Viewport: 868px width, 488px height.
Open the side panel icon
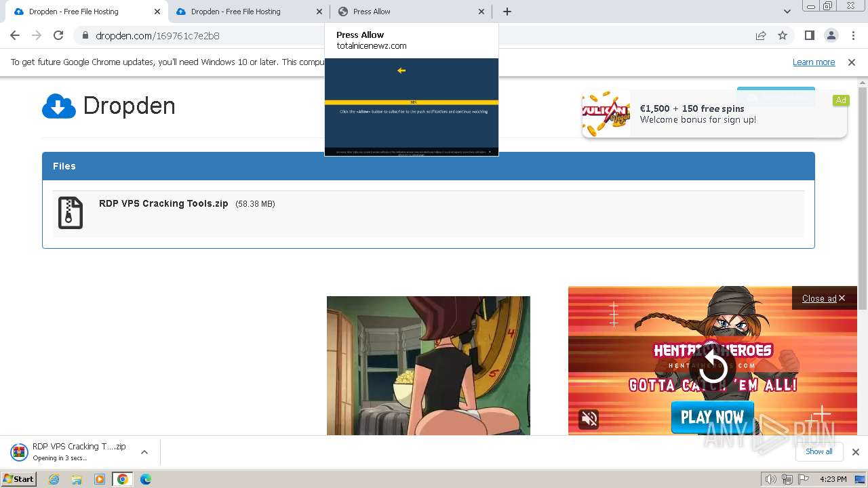(809, 35)
